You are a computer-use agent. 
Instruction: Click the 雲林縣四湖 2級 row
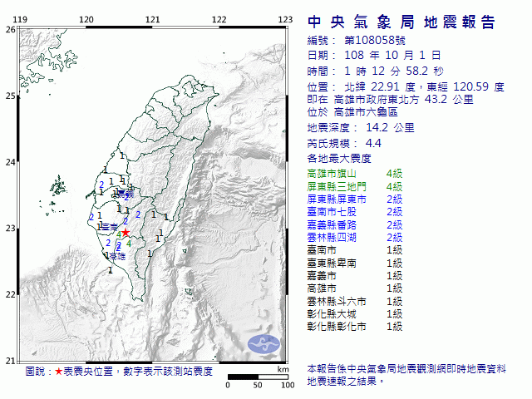[x=355, y=237]
